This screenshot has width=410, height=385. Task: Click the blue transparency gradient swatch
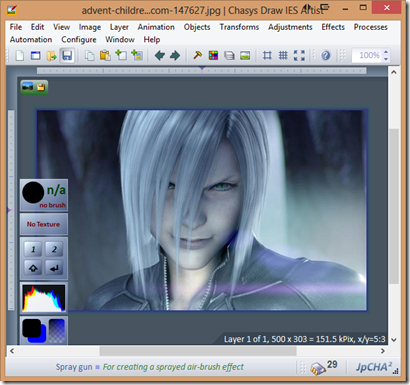[57, 331]
